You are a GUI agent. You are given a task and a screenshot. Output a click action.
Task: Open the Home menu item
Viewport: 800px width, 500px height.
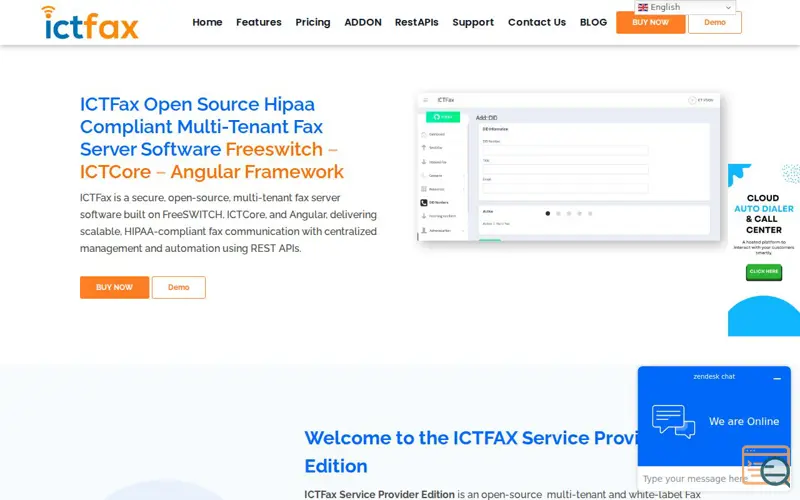[x=207, y=22]
